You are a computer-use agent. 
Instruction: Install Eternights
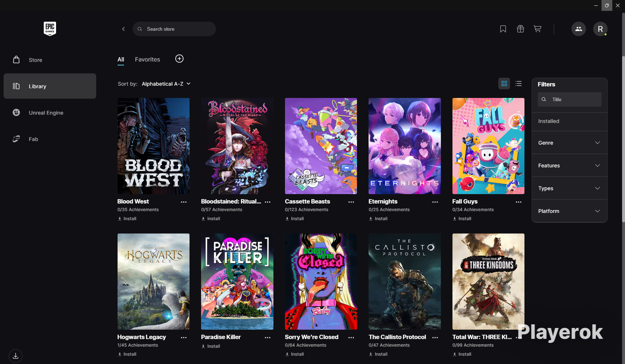378,219
